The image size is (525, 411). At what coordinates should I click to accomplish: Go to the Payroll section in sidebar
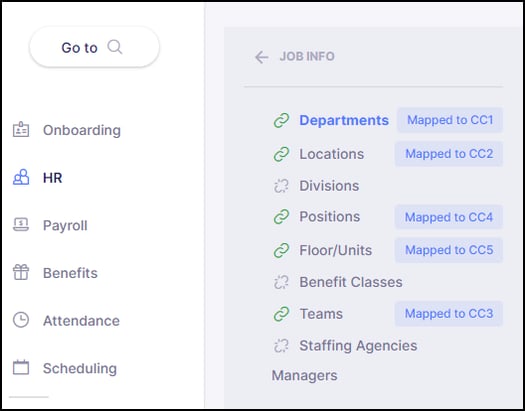click(65, 225)
